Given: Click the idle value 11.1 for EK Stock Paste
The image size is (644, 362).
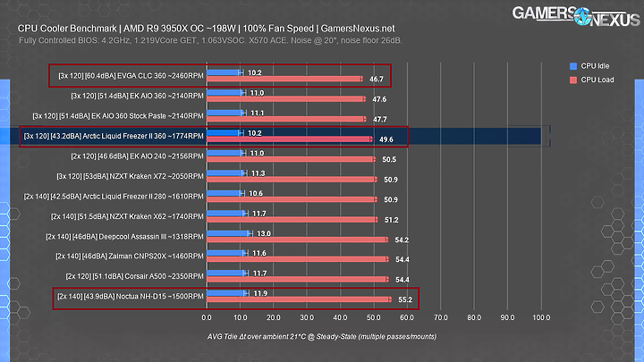Looking at the screenshot, I should click(257, 113).
